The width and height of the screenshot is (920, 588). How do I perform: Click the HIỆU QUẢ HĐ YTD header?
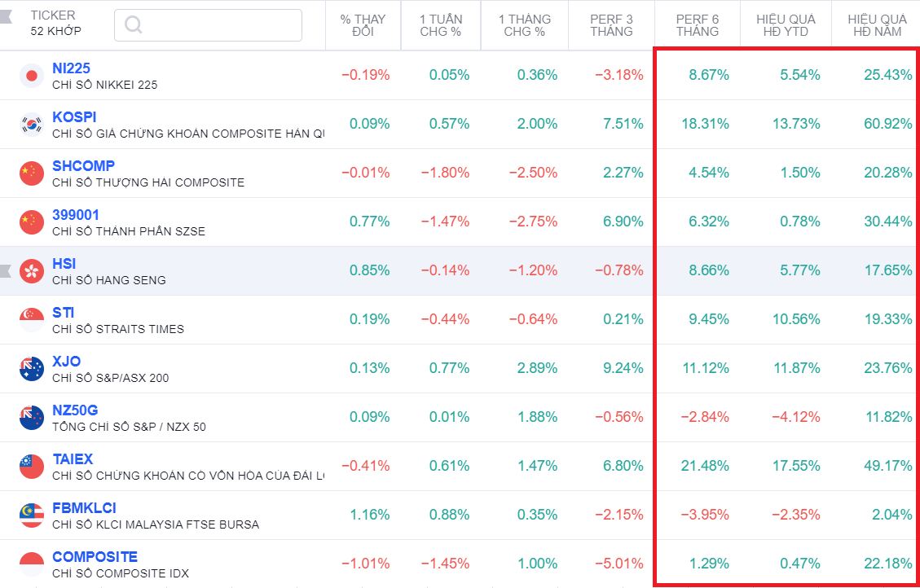786,25
